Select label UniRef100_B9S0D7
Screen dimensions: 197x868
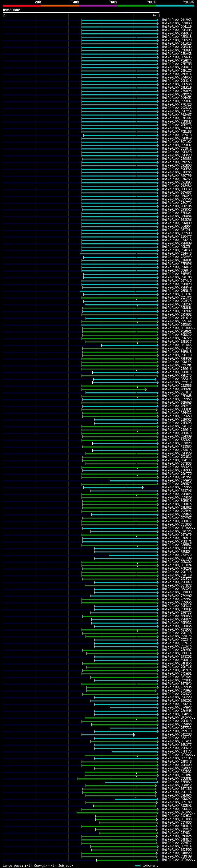click(177, 101)
